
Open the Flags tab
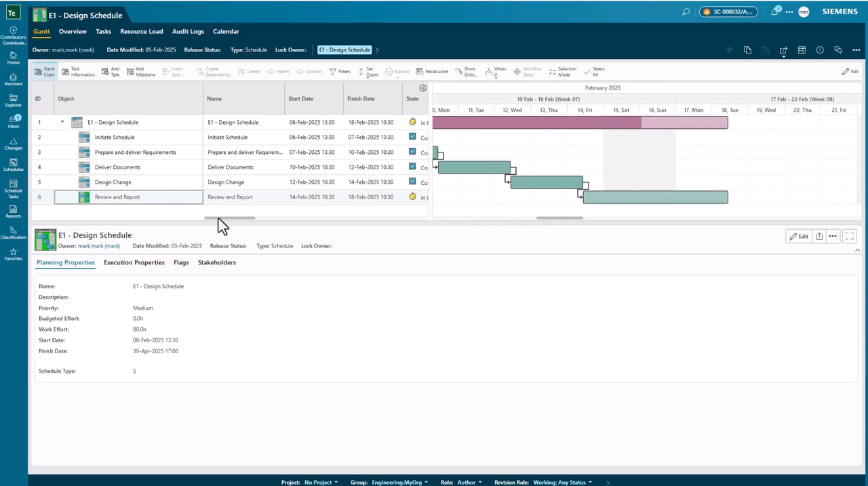pos(181,262)
